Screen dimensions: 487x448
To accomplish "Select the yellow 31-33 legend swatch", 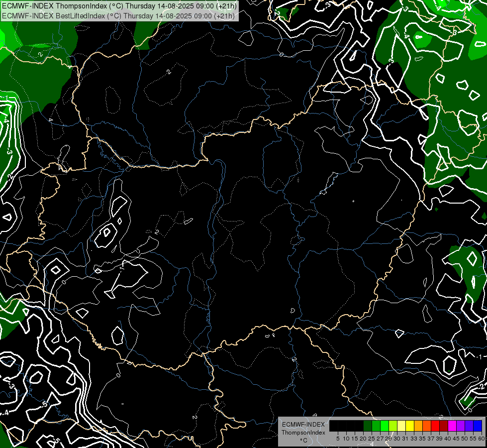I will (x=410, y=426).
